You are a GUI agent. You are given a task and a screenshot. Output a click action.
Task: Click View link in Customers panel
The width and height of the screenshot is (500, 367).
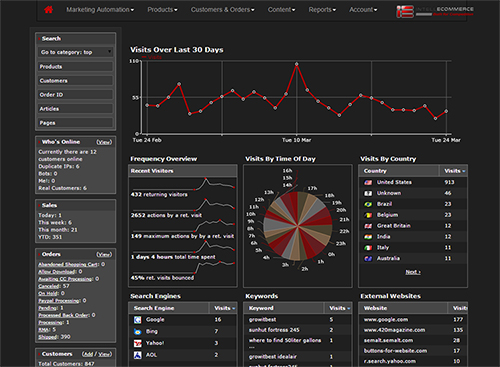click(104, 354)
